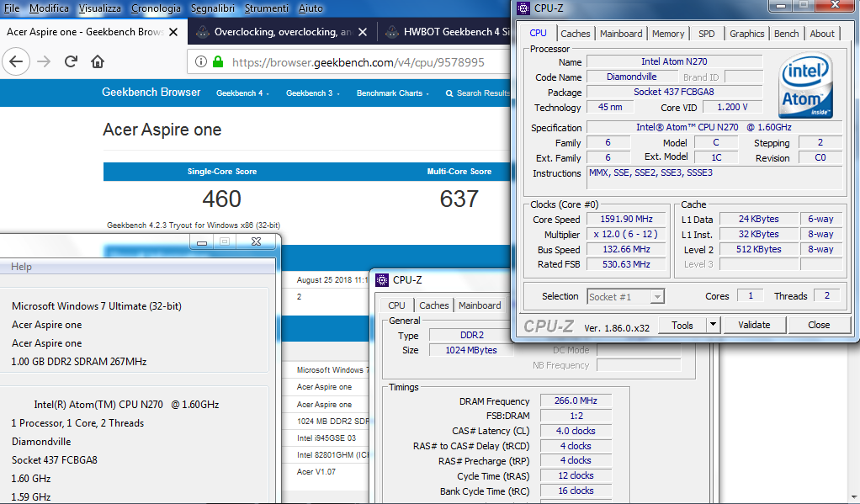
Task: Select Caches tab in the background CPU-Z window
Action: tap(434, 305)
